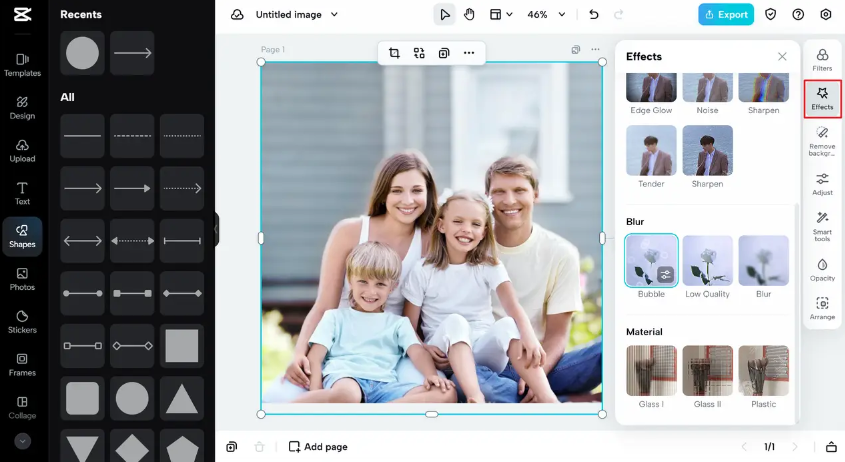Click the duplicate icon in floating toolbar

[444, 53]
